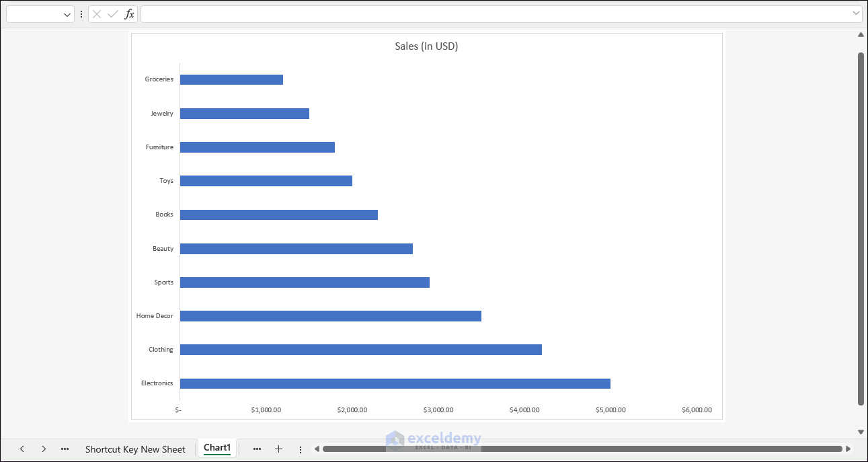The width and height of the screenshot is (868, 462).
Task: Click the $3,000.00 axis value
Action: (x=438, y=410)
